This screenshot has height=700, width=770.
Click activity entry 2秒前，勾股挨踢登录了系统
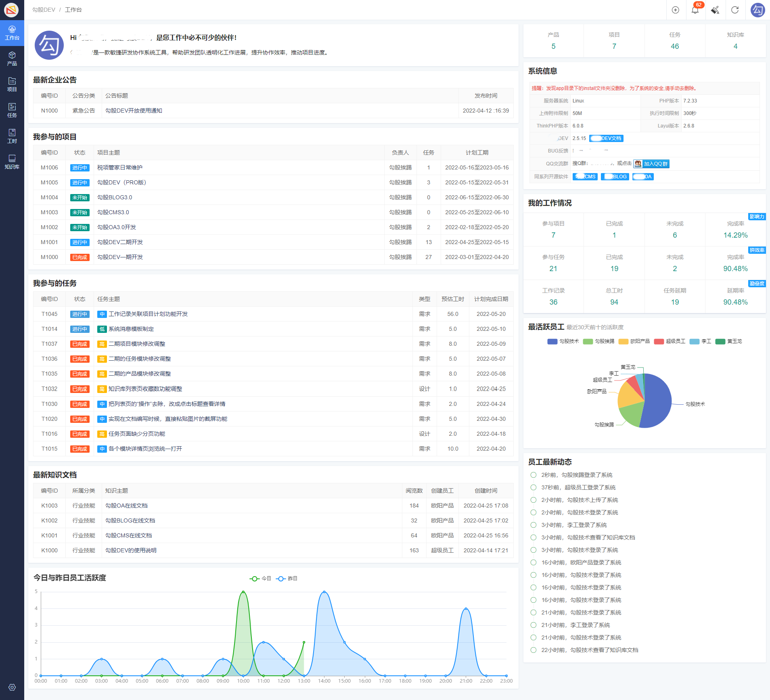(x=577, y=475)
